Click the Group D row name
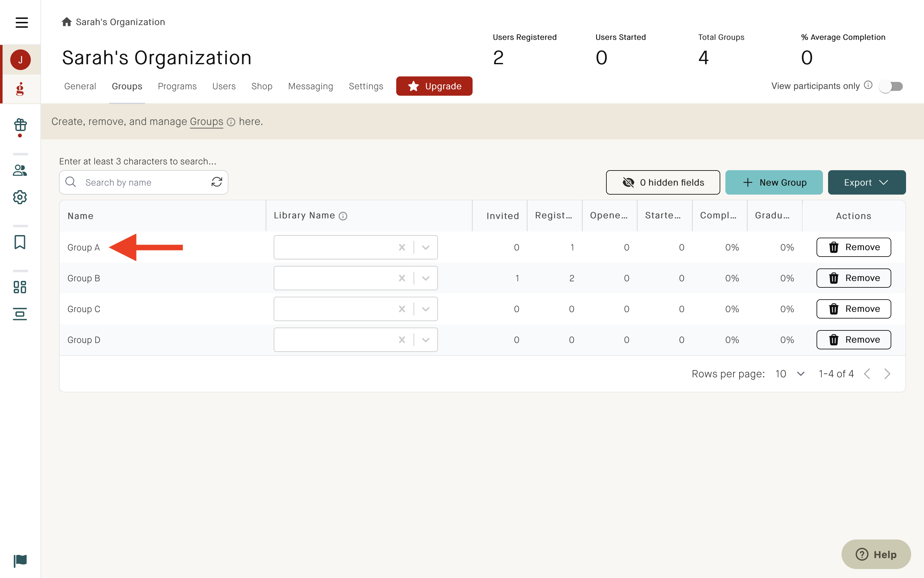This screenshot has height=578, width=924. click(x=84, y=340)
